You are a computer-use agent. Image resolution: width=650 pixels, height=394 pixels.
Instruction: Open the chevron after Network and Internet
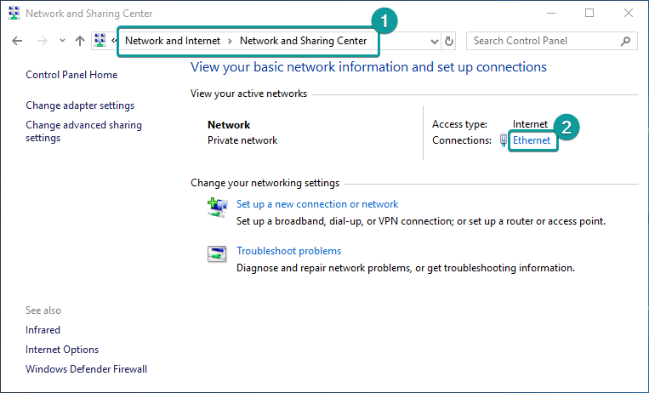[230, 41]
